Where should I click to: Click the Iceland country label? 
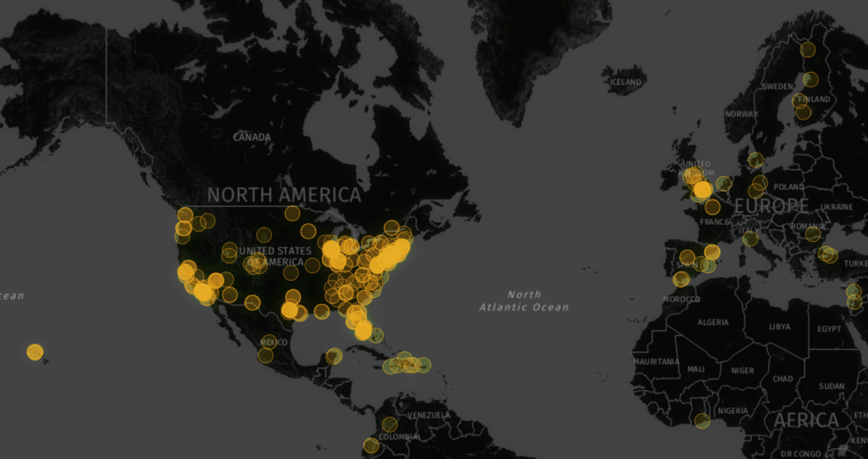[x=626, y=81]
